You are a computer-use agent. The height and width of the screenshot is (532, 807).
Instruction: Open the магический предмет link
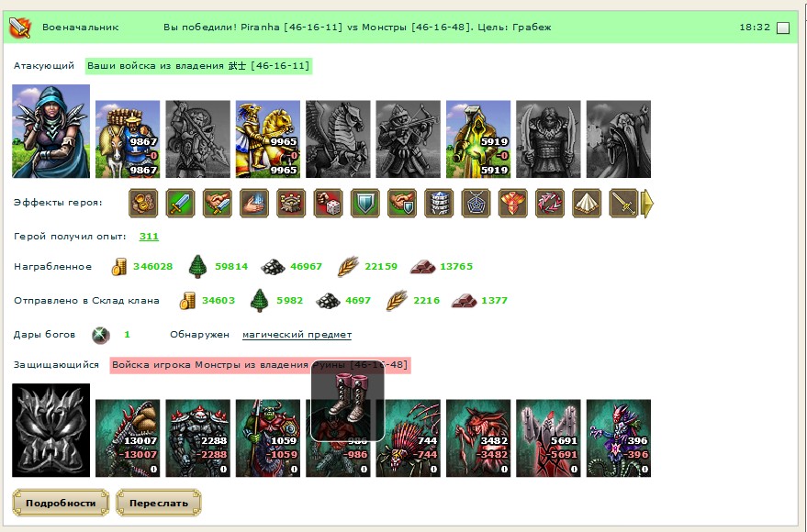point(297,335)
